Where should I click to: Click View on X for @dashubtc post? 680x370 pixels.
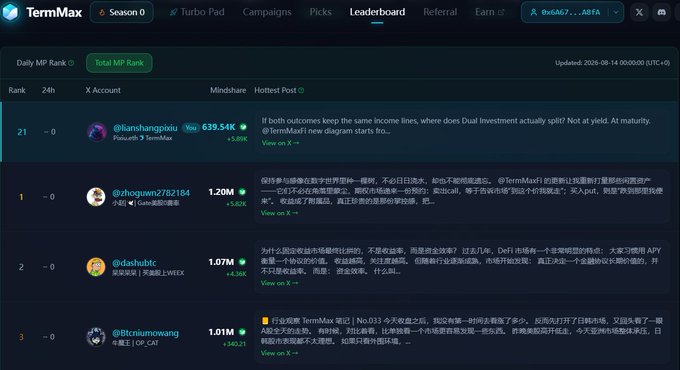279,283
